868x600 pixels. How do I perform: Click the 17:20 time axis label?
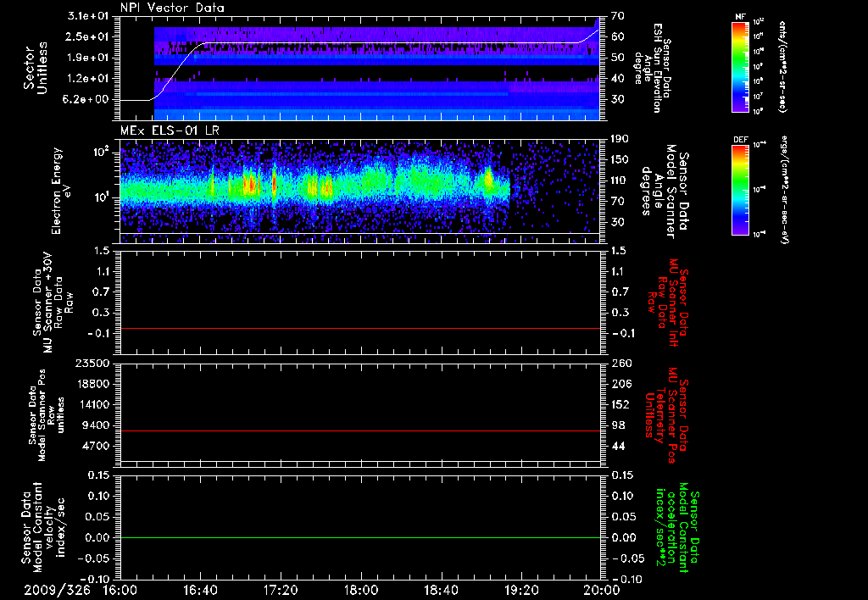pyautogui.click(x=281, y=590)
